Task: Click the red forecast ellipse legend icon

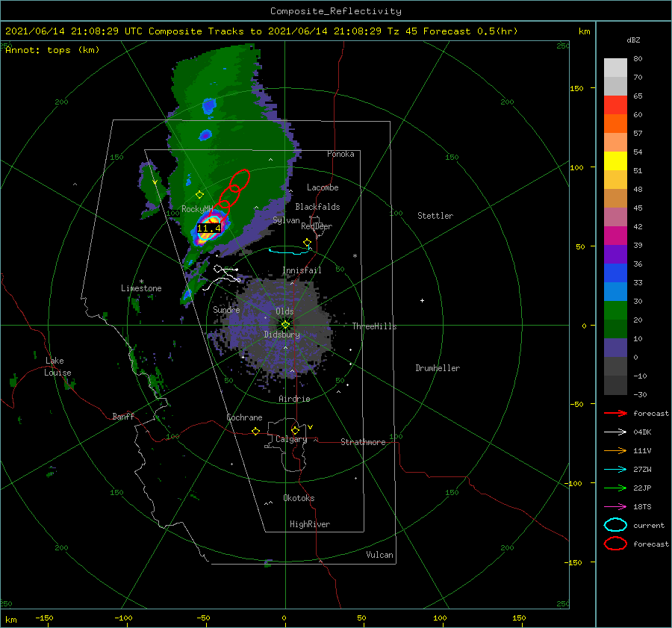Action: 615,544
